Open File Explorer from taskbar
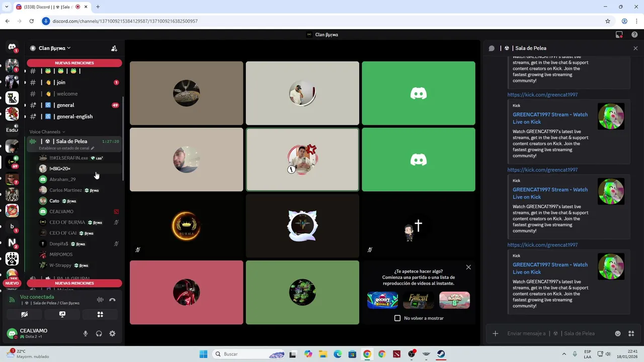 click(323, 354)
